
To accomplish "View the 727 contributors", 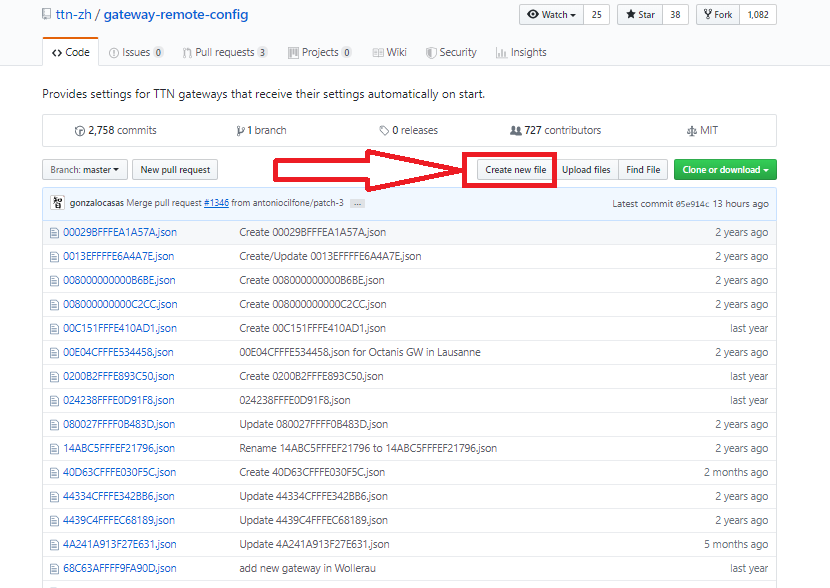I will pos(555,130).
